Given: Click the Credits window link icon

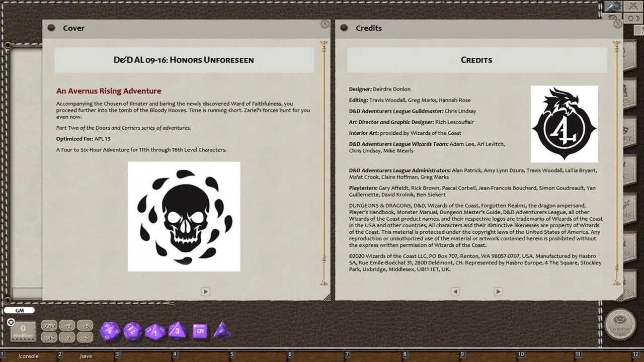Looking at the screenshot, I should coord(344,28).
